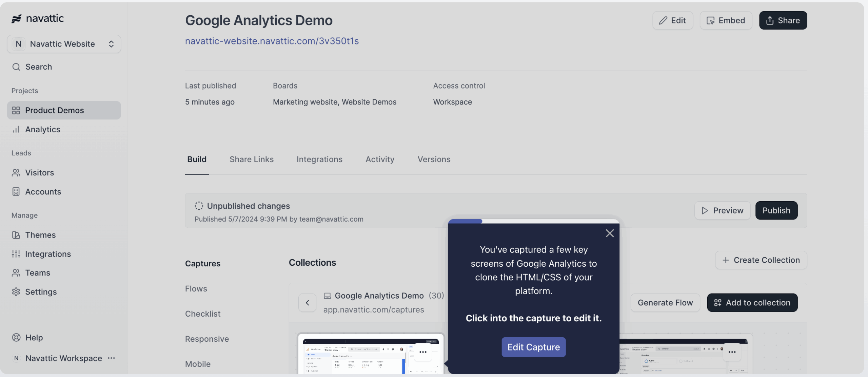Open Themes under Manage

click(40, 234)
